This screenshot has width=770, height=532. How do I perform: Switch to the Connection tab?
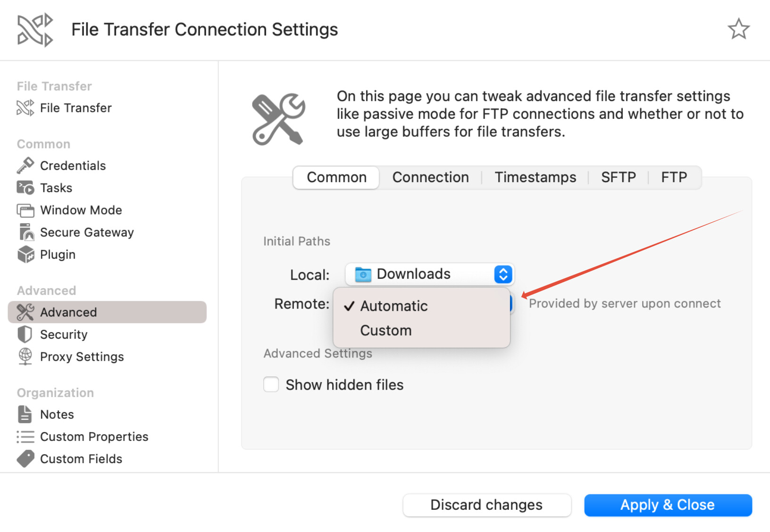430,177
